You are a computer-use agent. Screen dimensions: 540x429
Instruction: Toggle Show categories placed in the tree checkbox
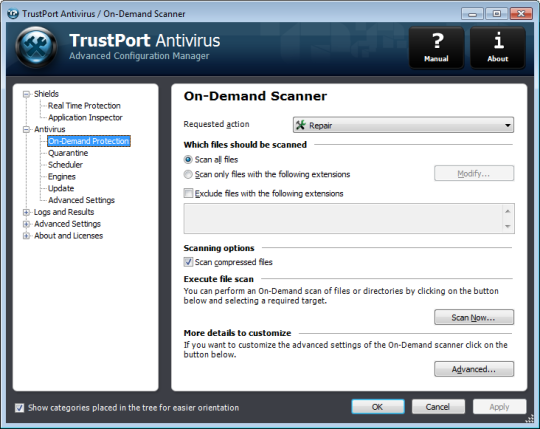point(19,408)
